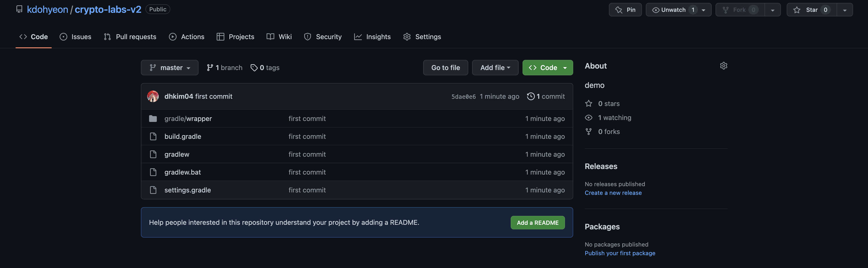Open the gradle/wrapper folder
This screenshot has height=268, width=868.
click(188, 119)
